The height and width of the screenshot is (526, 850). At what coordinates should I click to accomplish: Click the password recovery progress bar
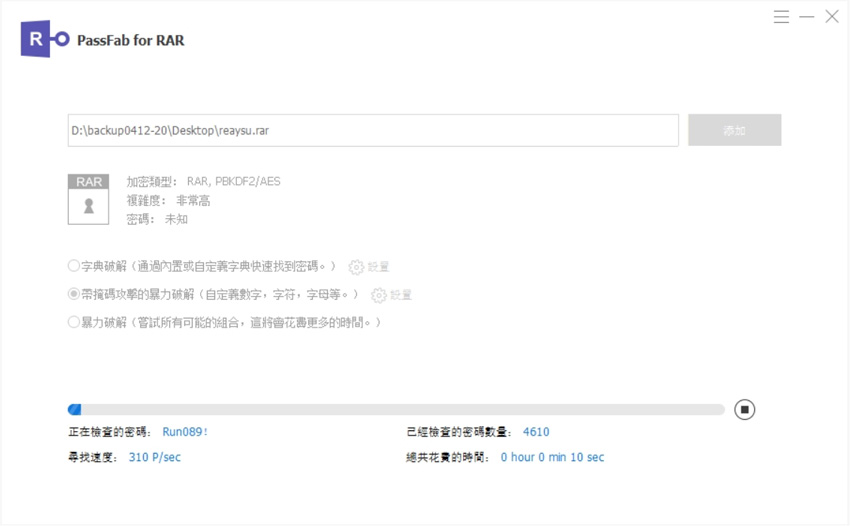coord(396,410)
